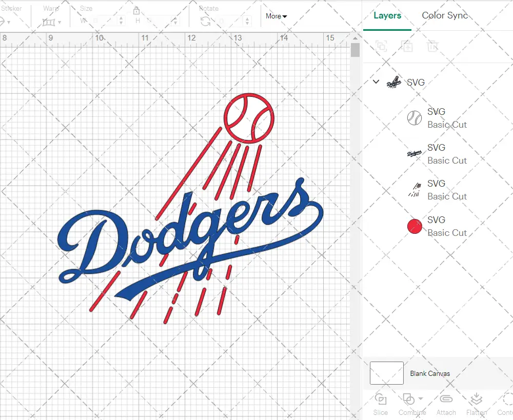The width and height of the screenshot is (513, 420).
Task: Adjust the rotate stepper arrows
Action: 247,21
